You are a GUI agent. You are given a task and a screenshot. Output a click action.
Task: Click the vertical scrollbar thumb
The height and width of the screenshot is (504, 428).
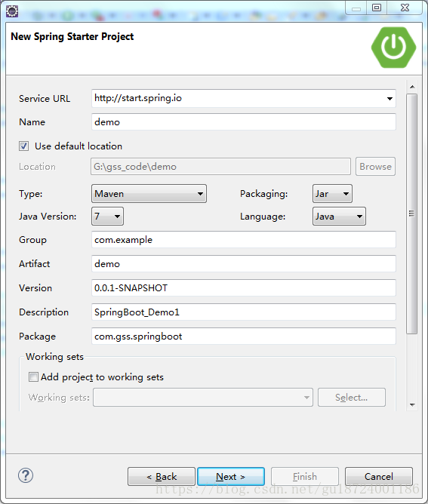tap(411, 214)
